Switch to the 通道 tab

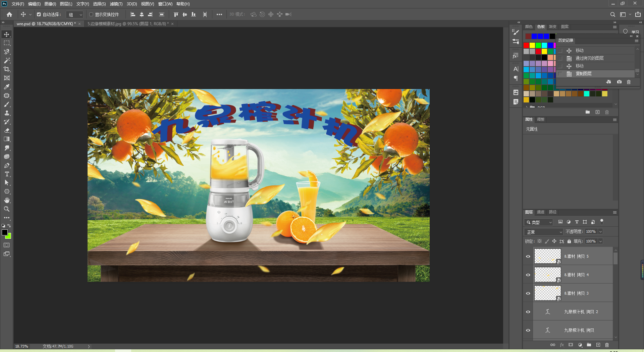pos(540,212)
